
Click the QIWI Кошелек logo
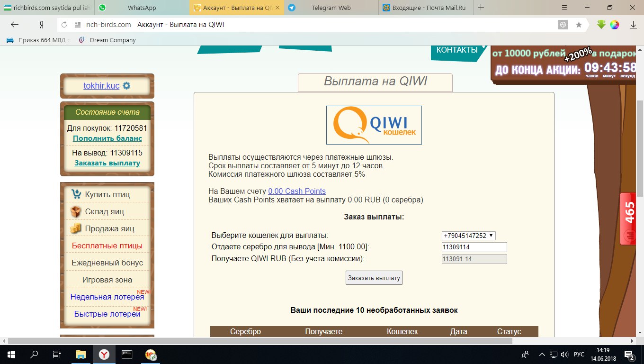[374, 125]
